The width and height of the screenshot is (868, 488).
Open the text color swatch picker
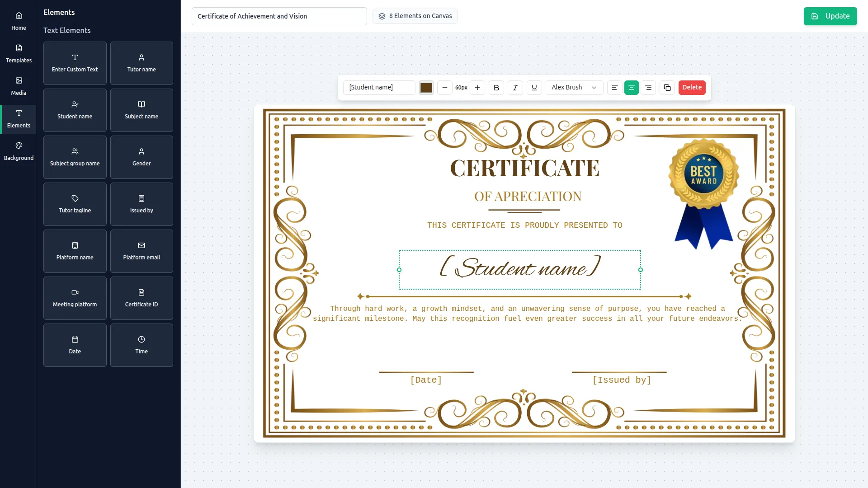point(426,87)
